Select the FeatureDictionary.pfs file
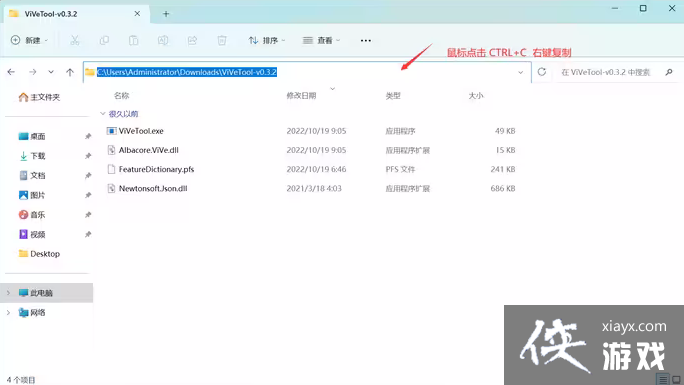The image size is (684, 385). [156, 169]
